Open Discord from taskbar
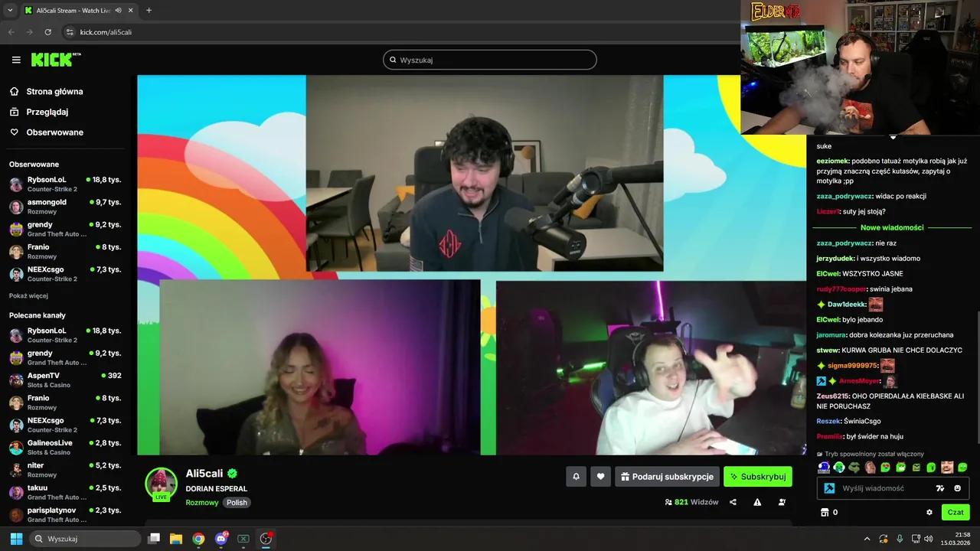Viewport: 980px width, 551px height. coord(220,539)
